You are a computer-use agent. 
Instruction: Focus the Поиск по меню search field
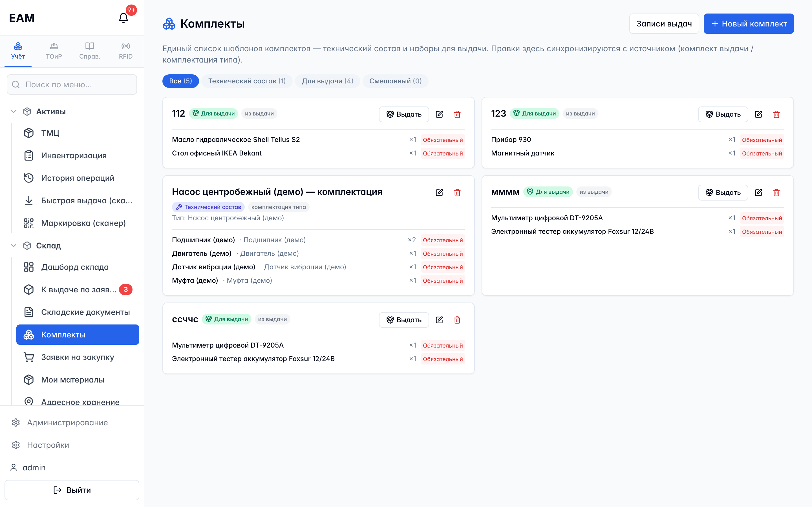[72, 84]
